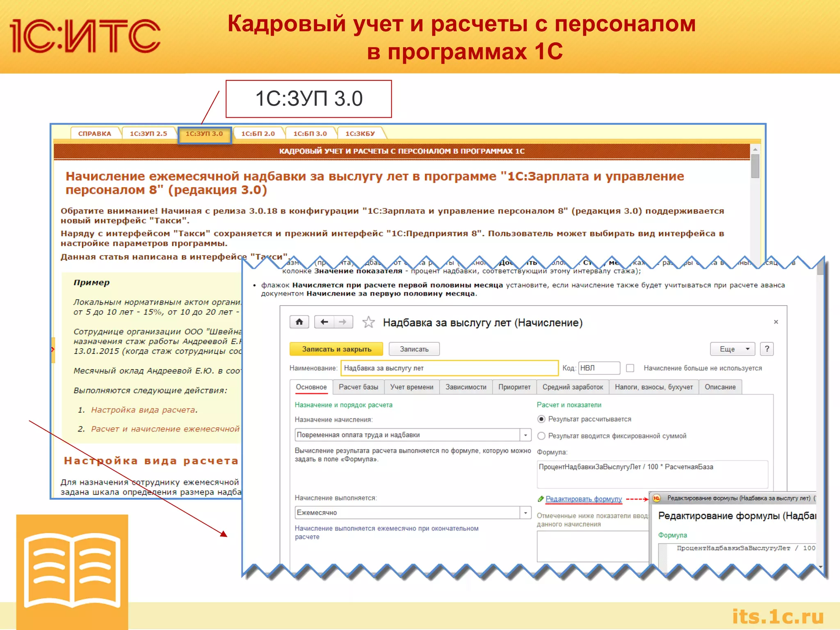Viewport: 840px width, 630px height.
Task: Click the Формула text area on Основное tab
Action: pos(653,474)
